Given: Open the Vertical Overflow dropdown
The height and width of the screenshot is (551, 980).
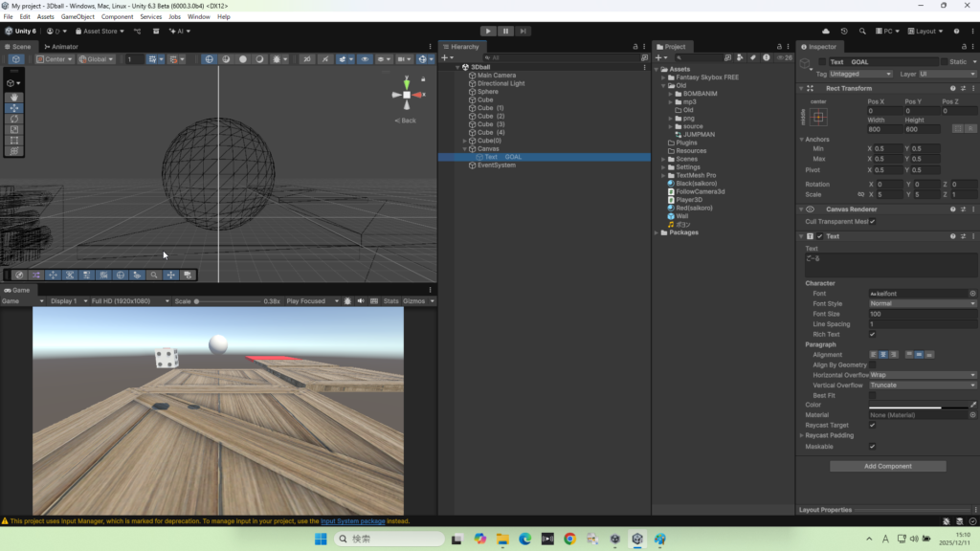Looking at the screenshot, I should click(x=922, y=385).
